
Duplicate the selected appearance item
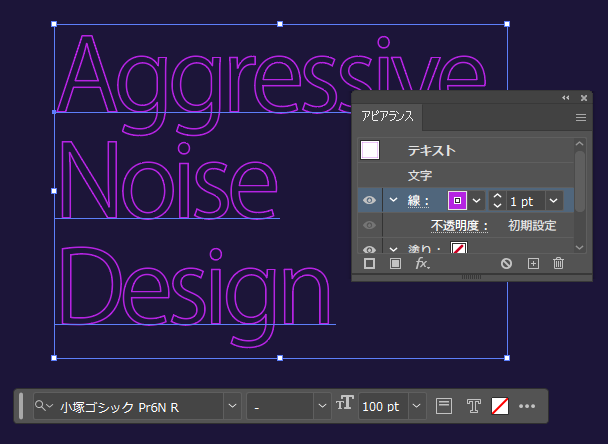(533, 263)
